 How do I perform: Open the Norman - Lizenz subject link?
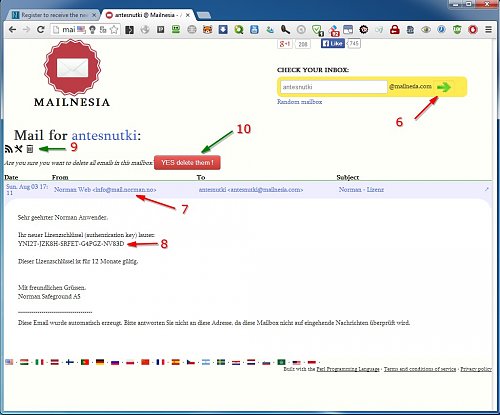pos(361,189)
